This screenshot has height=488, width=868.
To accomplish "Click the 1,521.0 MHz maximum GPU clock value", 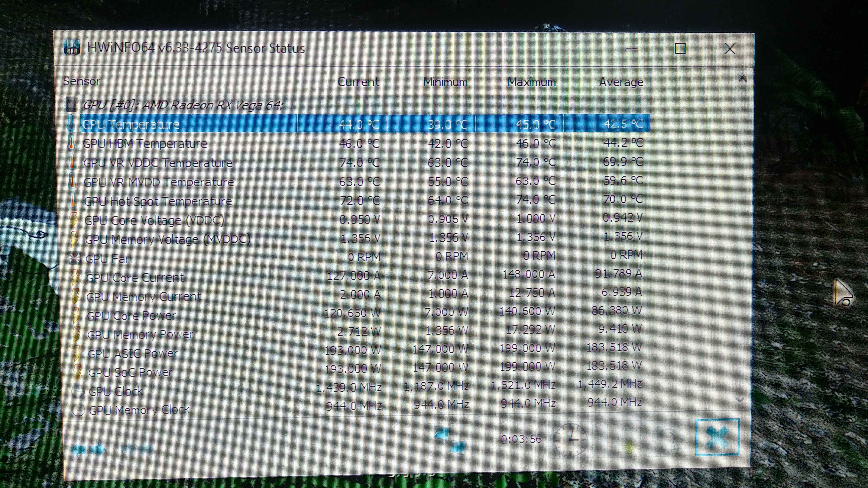I will point(523,385).
